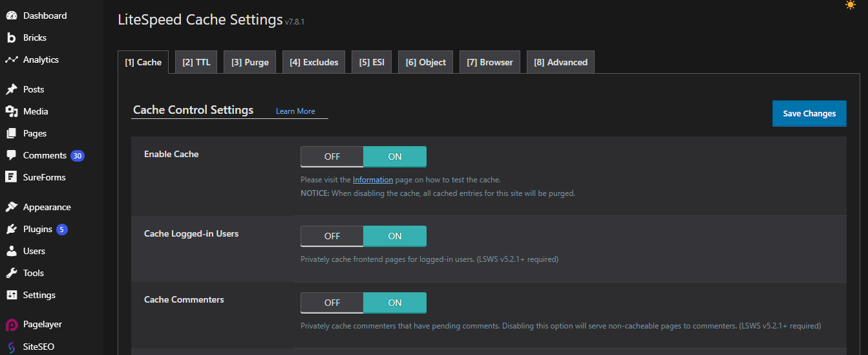Open Settings menu label

(x=39, y=295)
